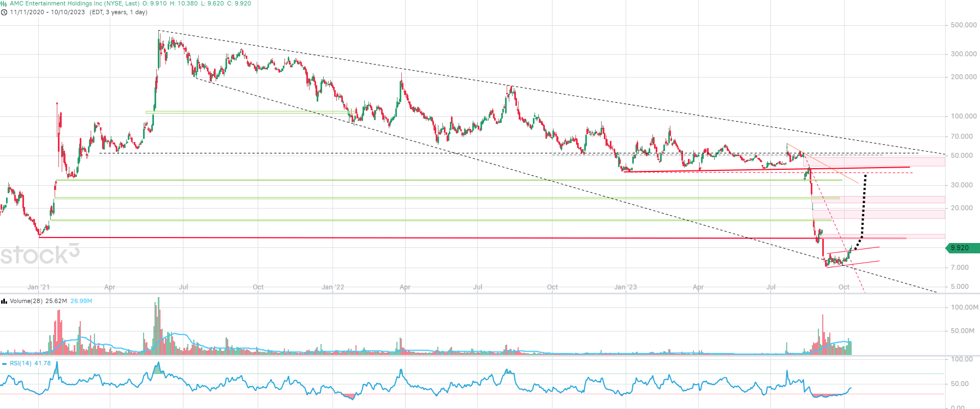Click the green 9.920 current price tag
Image resolution: width=980 pixels, height=409 pixels.
click(x=962, y=248)
